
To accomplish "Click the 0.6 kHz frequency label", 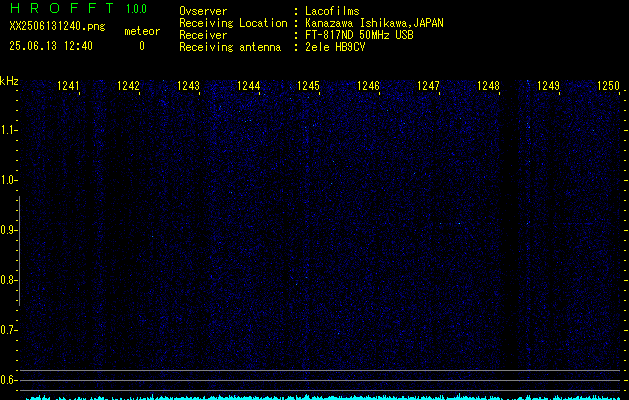I will pyautogui.click(x=7, y=380).
